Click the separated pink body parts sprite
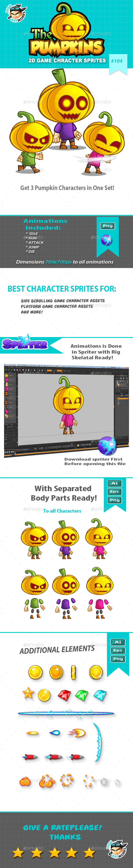 coord(100,593)
